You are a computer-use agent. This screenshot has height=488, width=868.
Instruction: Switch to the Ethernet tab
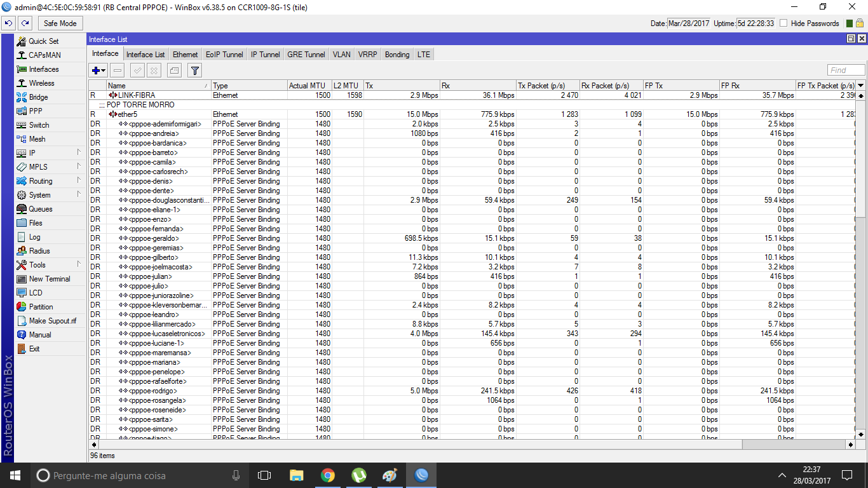186,55
